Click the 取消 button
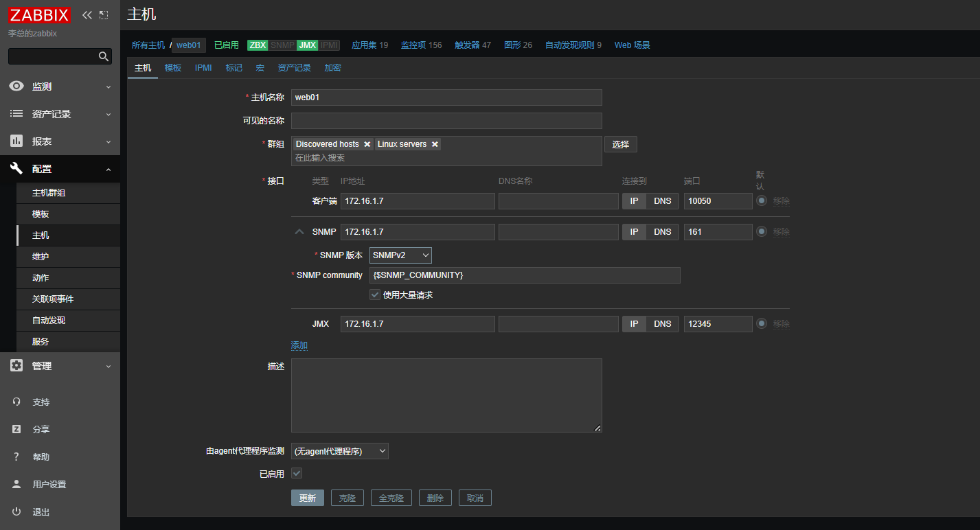This screenshot has width=980, height=530. pos(475,498)
